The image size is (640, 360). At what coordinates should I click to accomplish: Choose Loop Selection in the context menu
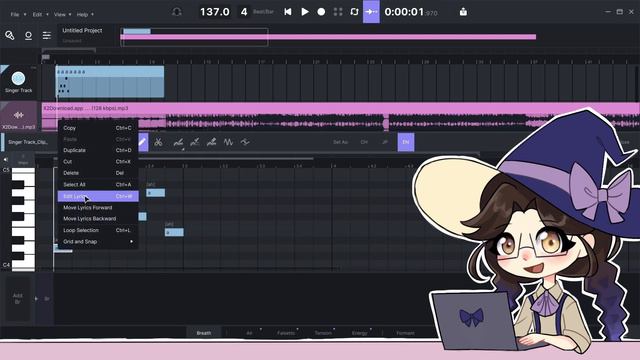coord(98,230)
